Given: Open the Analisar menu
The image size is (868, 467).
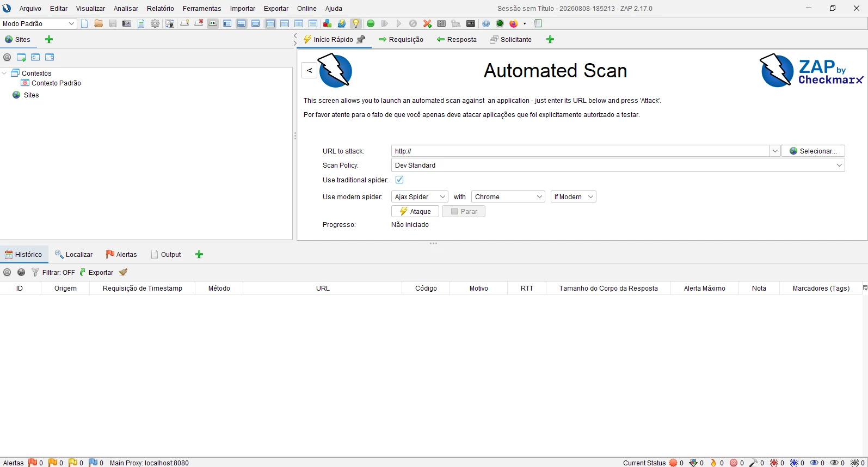Looking at the screenshot, I should click(126, 8).
